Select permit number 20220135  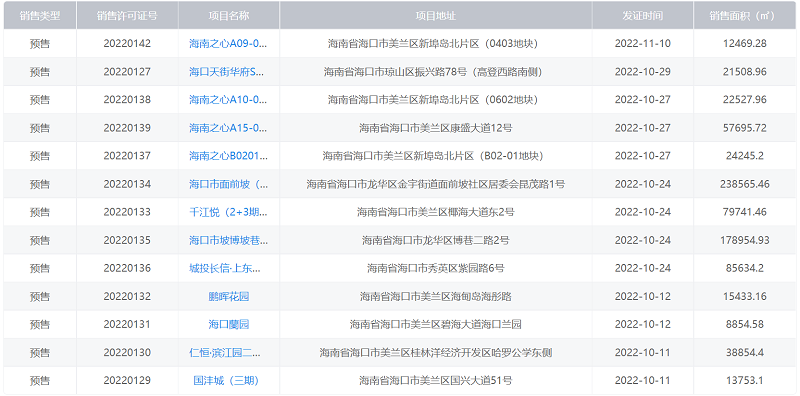coord(127,240)
